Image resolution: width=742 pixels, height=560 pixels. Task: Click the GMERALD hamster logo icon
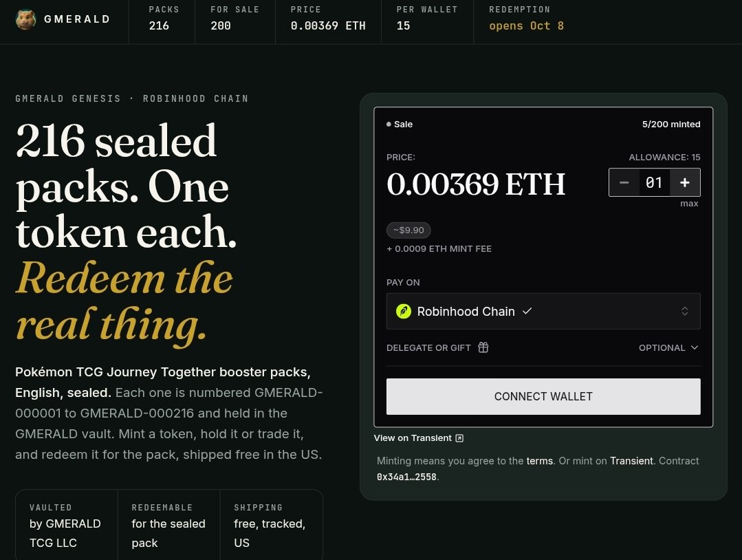(x=25, y=19)
